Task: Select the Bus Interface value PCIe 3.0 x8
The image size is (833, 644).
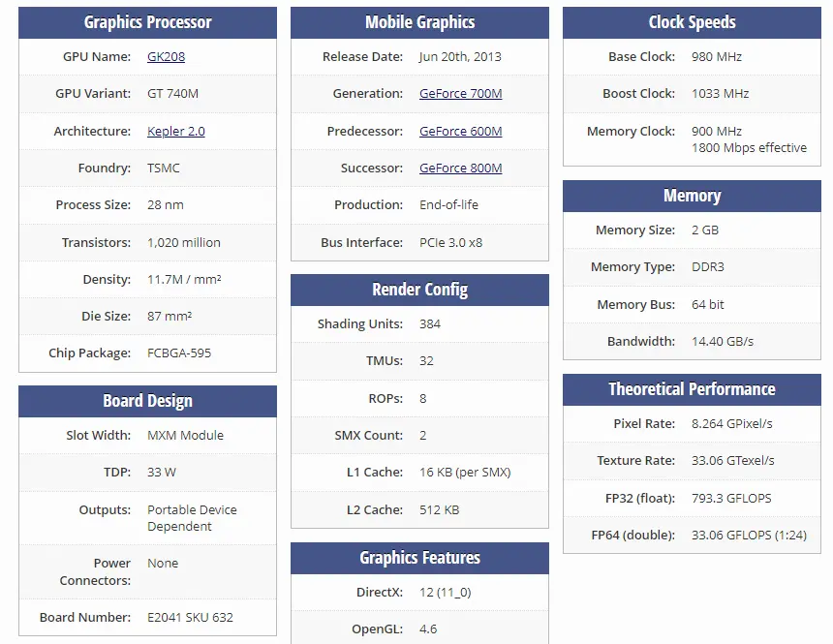Action: [x=451, y=243]
